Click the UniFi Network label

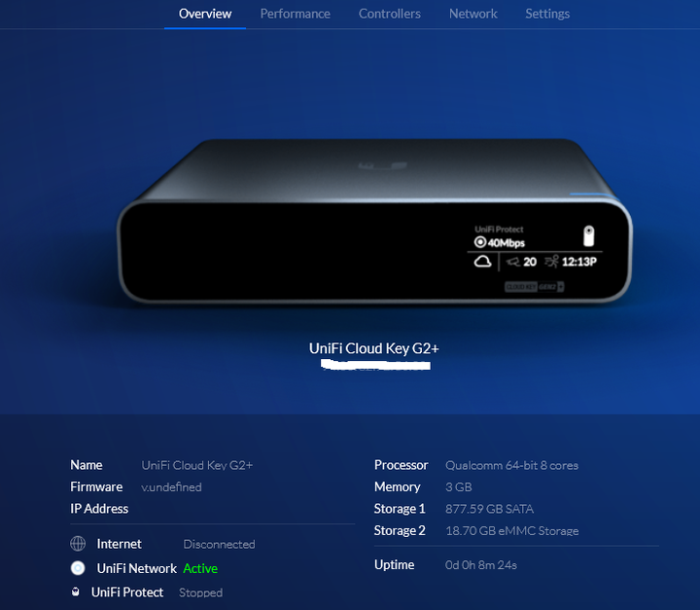click(137, 568)
